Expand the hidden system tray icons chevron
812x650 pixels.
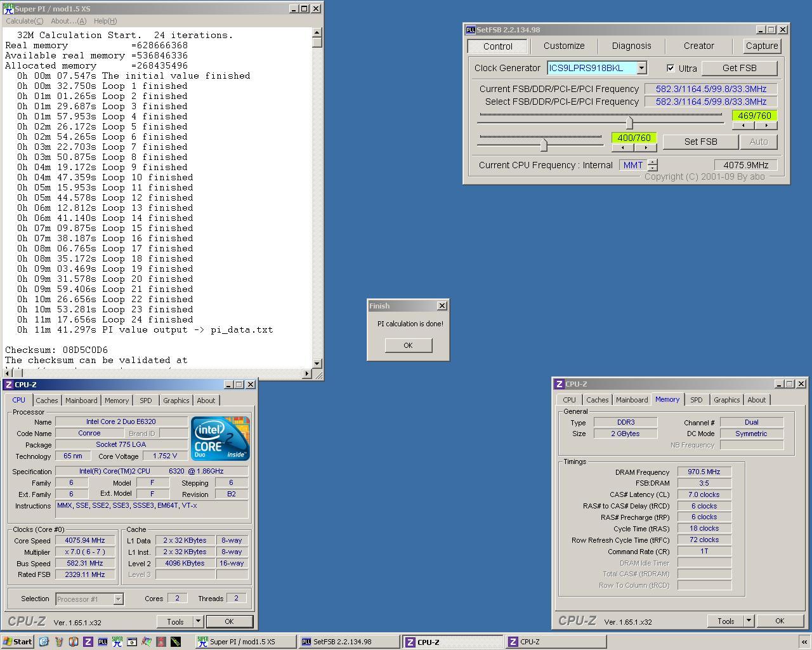point(804,642)
